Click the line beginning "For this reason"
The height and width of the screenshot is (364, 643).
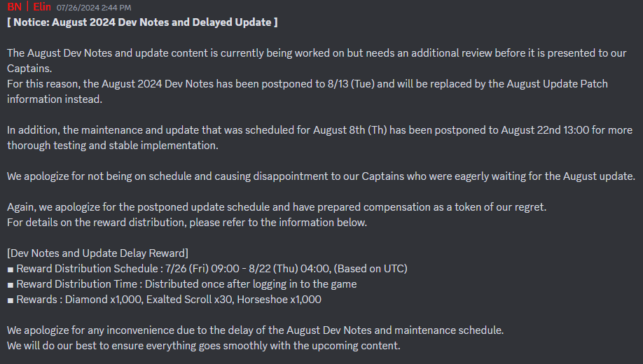(307, 84)
